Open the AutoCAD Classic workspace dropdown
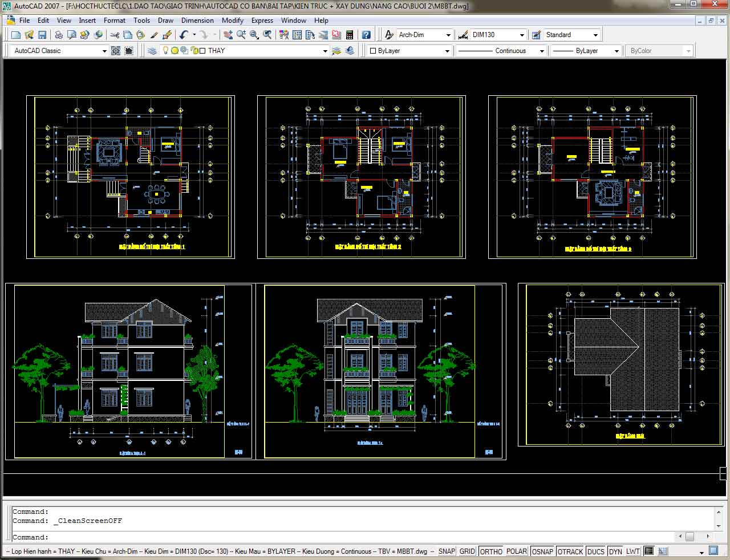This screenshot has width=730, height=560. point(104,51)
